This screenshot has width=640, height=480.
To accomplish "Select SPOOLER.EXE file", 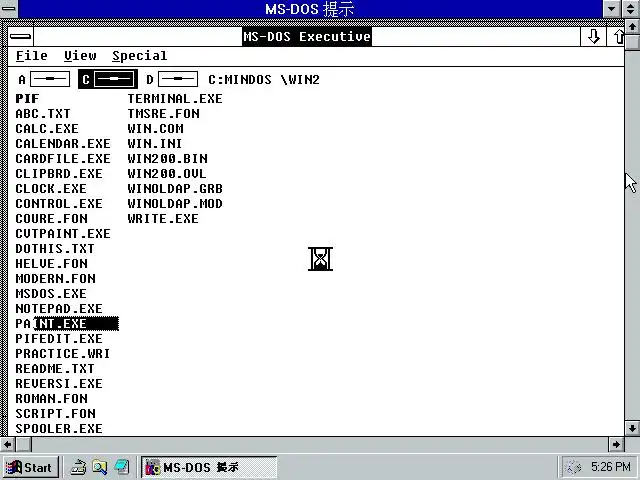I will (59, 429).
